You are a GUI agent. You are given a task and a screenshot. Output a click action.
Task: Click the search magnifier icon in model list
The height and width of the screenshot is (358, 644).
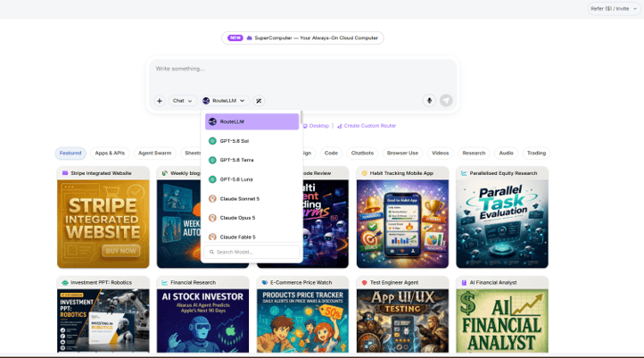tap(211, 252)
